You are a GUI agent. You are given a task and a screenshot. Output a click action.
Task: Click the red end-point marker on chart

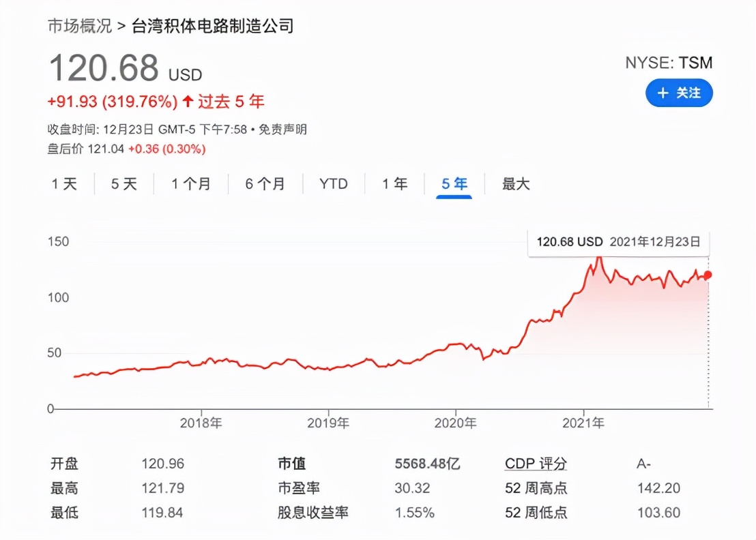point(708,275)
